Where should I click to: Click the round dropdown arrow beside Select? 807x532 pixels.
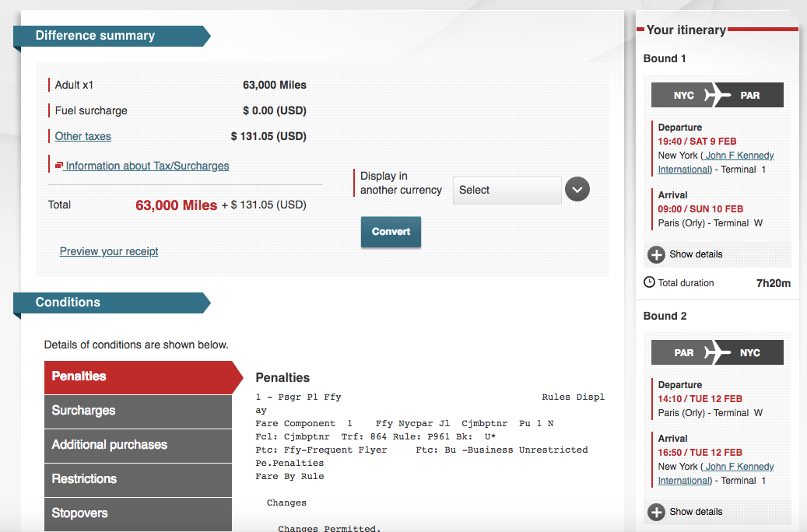[577, 190]
